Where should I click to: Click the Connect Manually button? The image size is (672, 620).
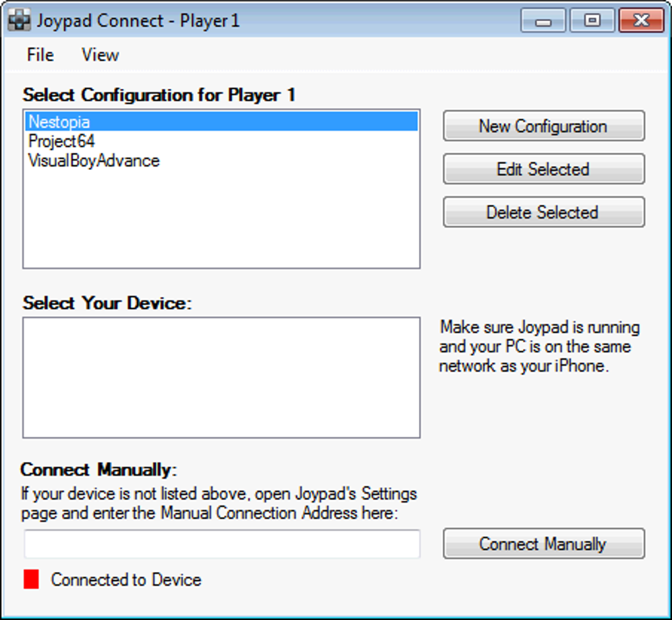[x=544, y=544]
